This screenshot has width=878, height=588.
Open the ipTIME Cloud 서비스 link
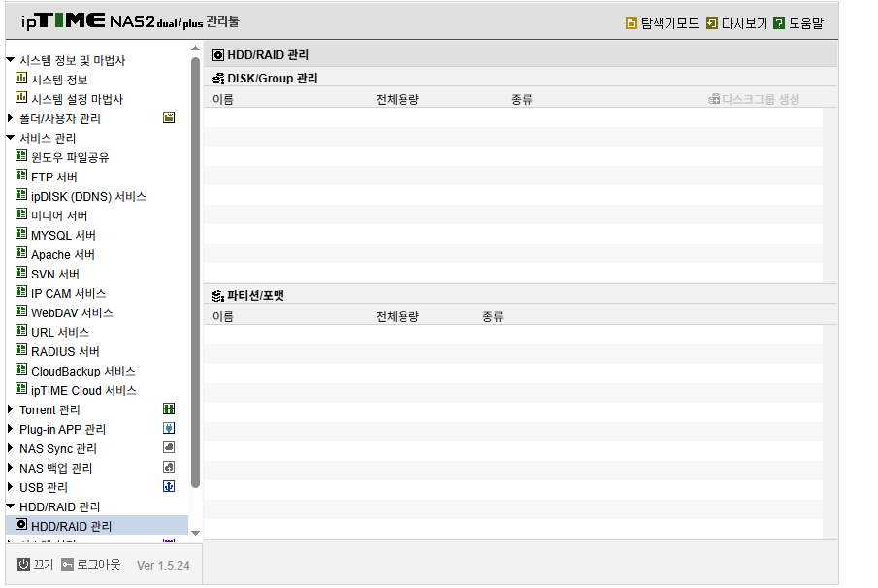pos(83,390)
